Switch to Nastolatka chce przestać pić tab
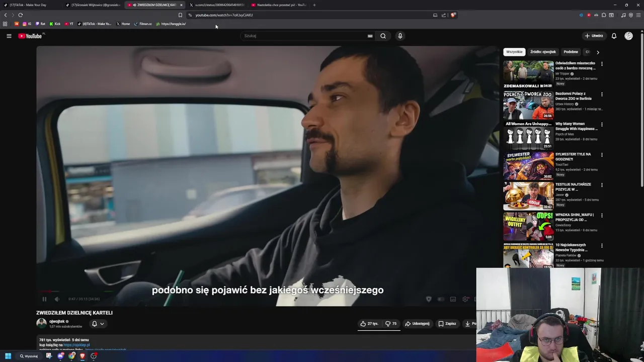This screenshot has height=362, width=644. point(278,5)
